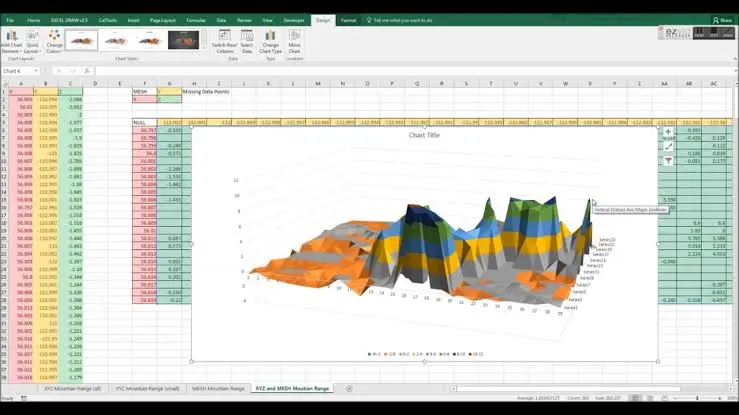Open the Quick Layout gallery

(32, 41)
